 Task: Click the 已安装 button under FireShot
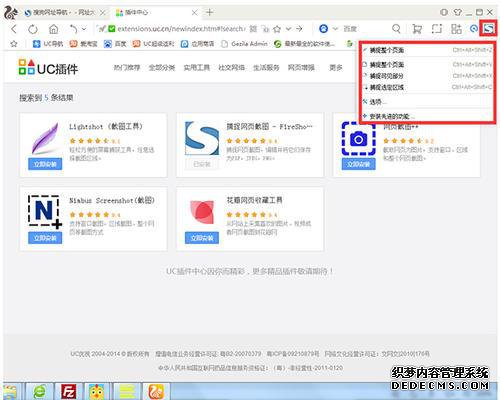tap(202, 164)
